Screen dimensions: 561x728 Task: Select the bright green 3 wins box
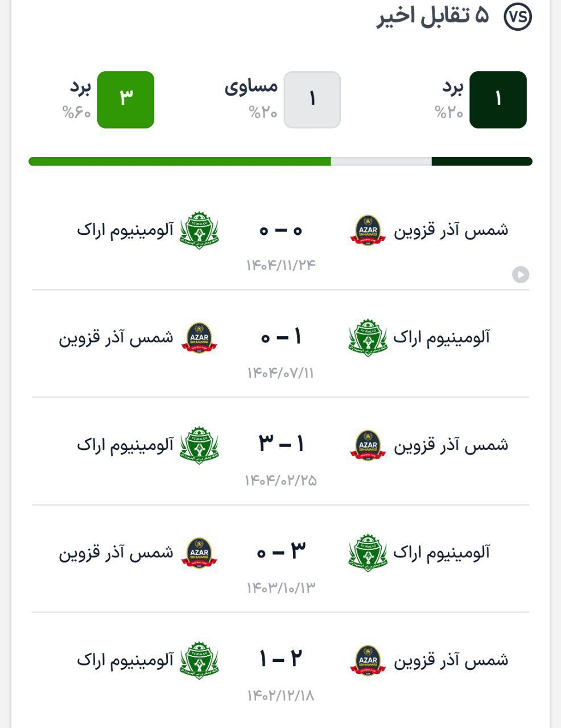[x=126, y=100]
